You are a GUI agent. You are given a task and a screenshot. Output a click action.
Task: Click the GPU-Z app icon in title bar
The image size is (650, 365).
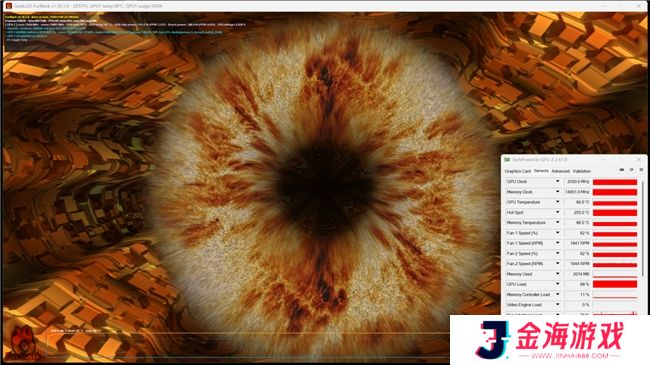point(507,160)
